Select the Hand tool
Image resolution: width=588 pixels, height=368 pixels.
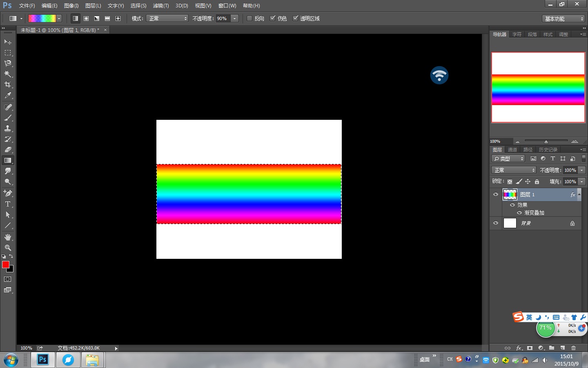[8, 237]
